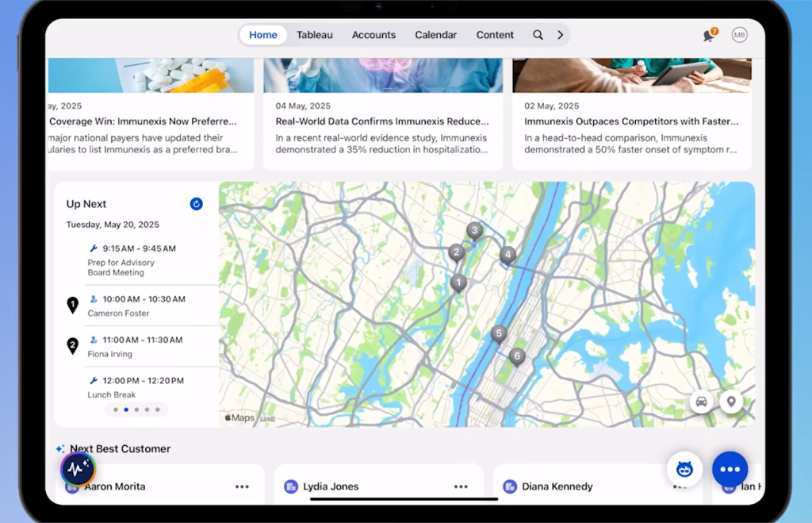Screen dimensions: 812x523
Task: Open the Lydia Jones customer card
Action: pyautogui.click(x=378, y=485)
